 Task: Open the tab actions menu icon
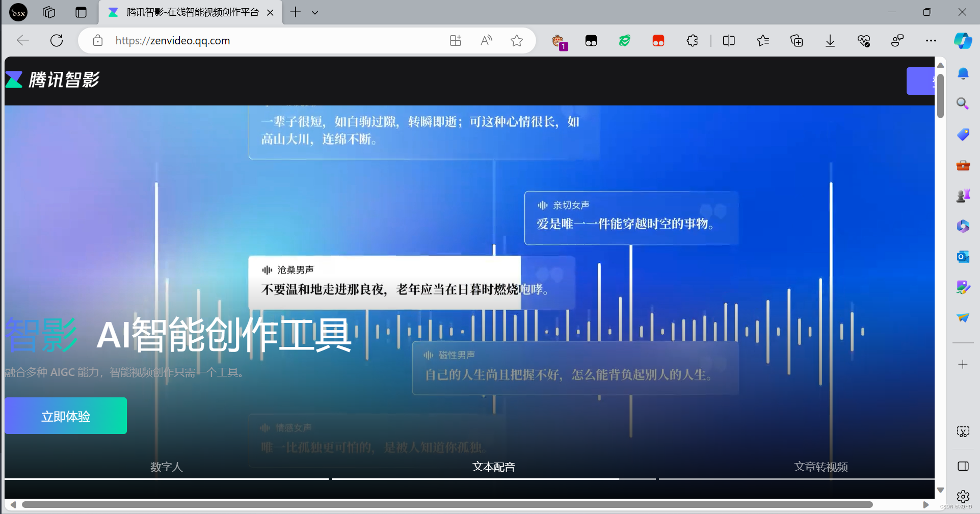[x=81, y=12]
